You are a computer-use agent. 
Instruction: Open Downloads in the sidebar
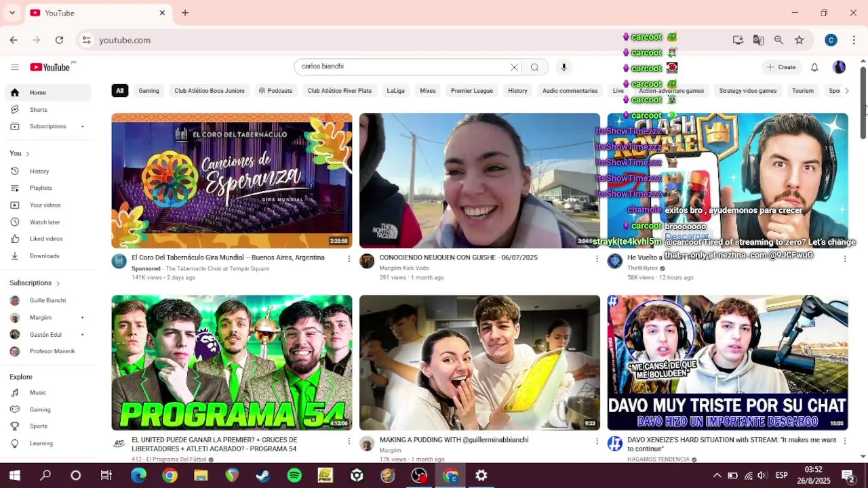tap(47, 256)
